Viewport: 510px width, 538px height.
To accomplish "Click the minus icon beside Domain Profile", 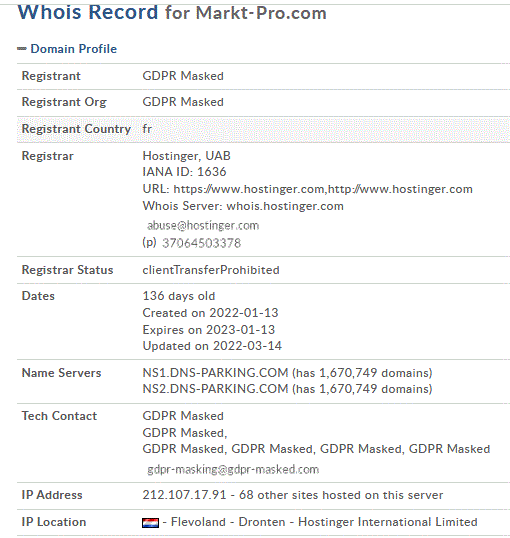I will pos(22,49).
